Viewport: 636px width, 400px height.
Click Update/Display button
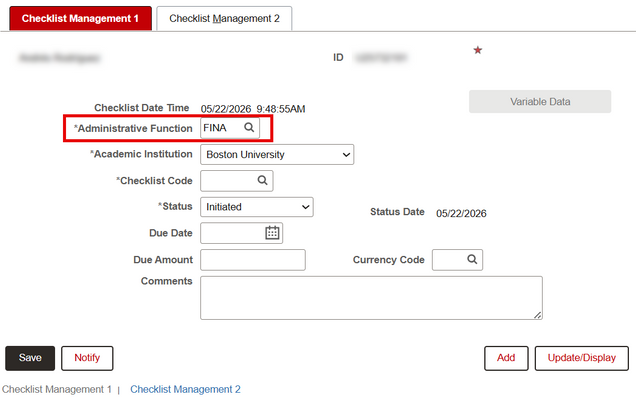pos(582,358)
